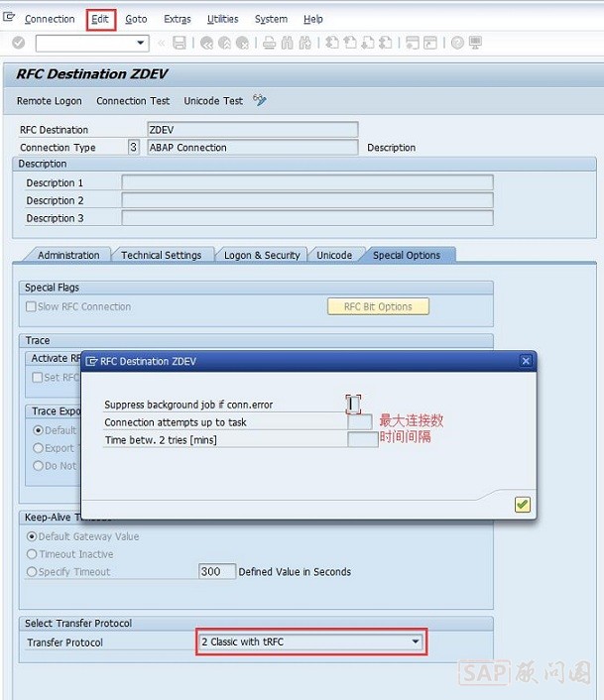Click the Connection Test button
Image resolution: width=604 pixels, height=700 pixels.
pos(133,101)
